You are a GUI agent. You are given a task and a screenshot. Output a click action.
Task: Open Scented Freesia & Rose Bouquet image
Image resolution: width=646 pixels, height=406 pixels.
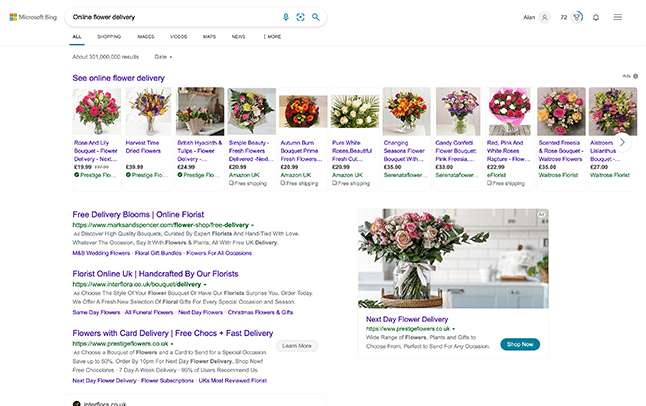(x=561, y=111)
